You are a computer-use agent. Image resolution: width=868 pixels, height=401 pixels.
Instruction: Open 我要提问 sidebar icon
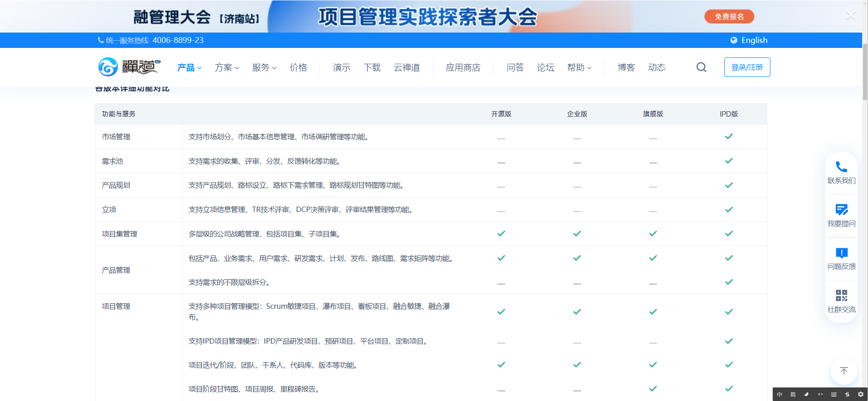pyautogui.click(x=841, y=216)
